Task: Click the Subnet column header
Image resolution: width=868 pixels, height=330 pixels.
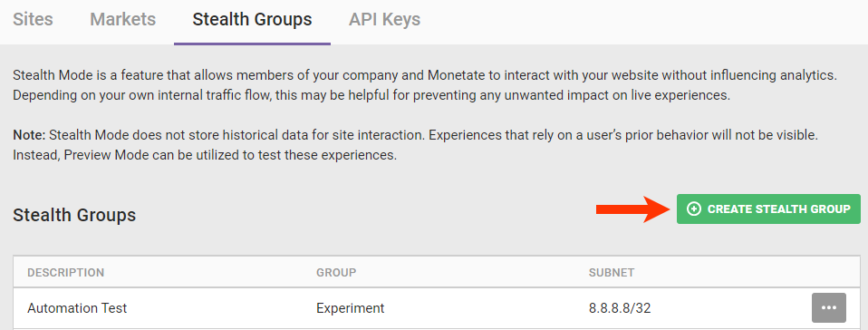Action: click(612, 272)
